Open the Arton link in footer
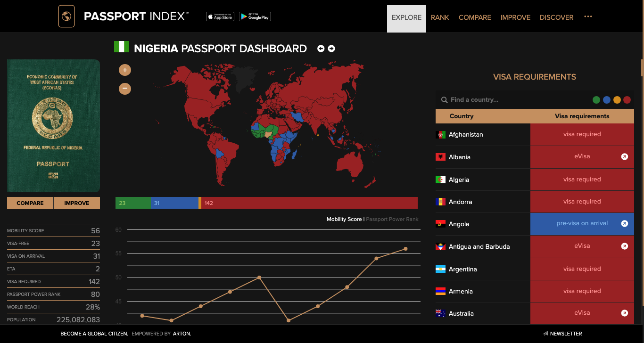The image size is (644, 343). [x=182, y=334]
